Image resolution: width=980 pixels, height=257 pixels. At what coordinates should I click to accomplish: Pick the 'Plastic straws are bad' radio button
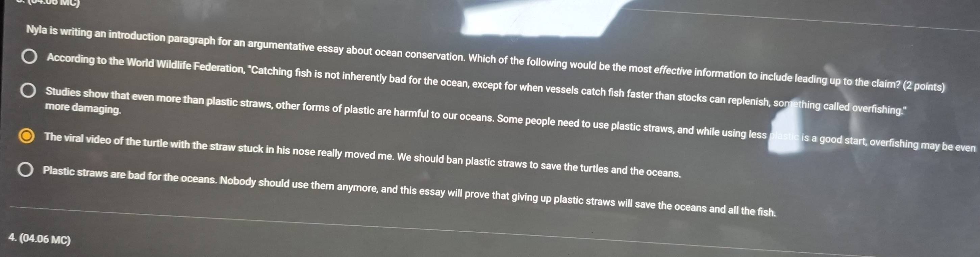(26, 171)
